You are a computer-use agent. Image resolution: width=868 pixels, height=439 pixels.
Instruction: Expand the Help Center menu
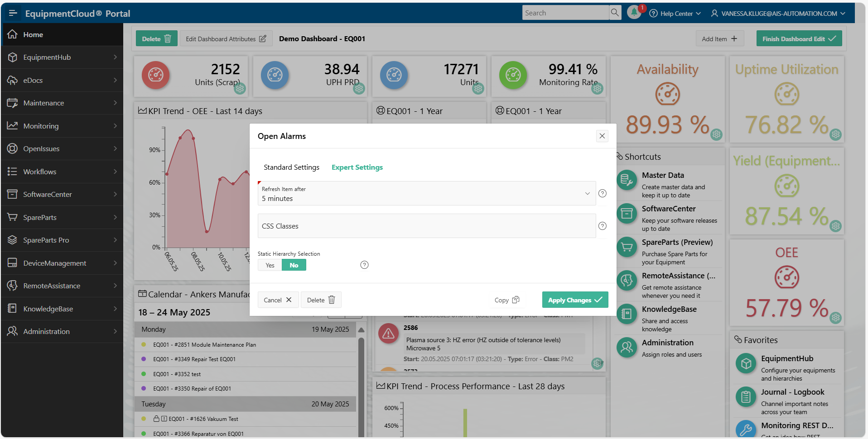tap(675, 13)
